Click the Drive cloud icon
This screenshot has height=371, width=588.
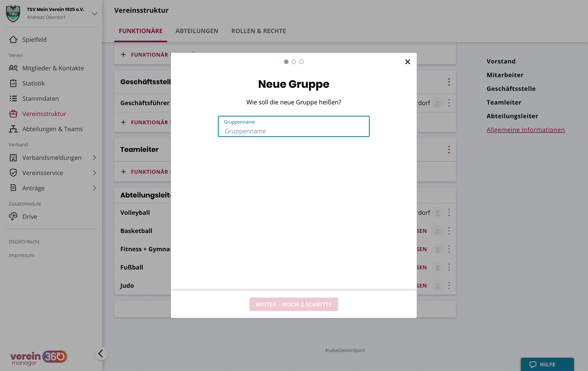coord(13,216)
